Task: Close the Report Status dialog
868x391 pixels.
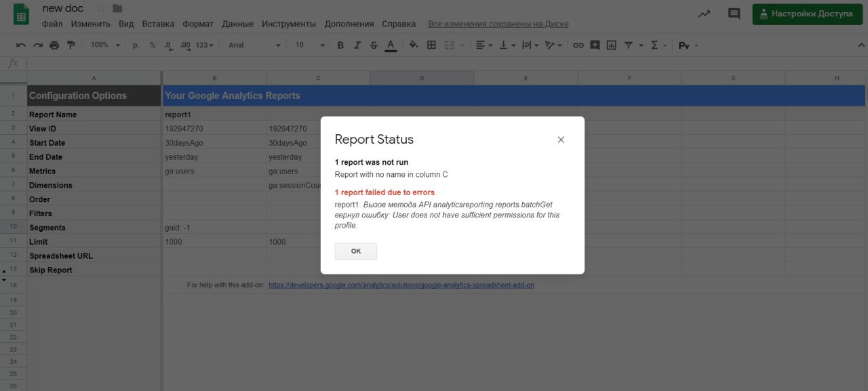Action: click(561, 140)
